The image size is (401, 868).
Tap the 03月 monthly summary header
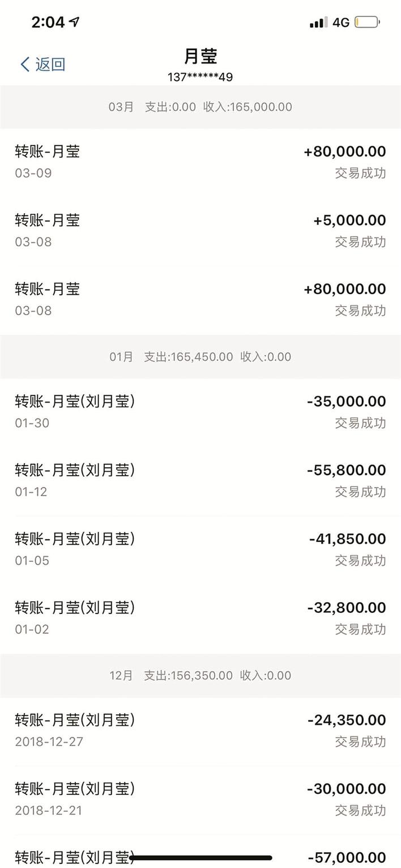tap(200, 107)
